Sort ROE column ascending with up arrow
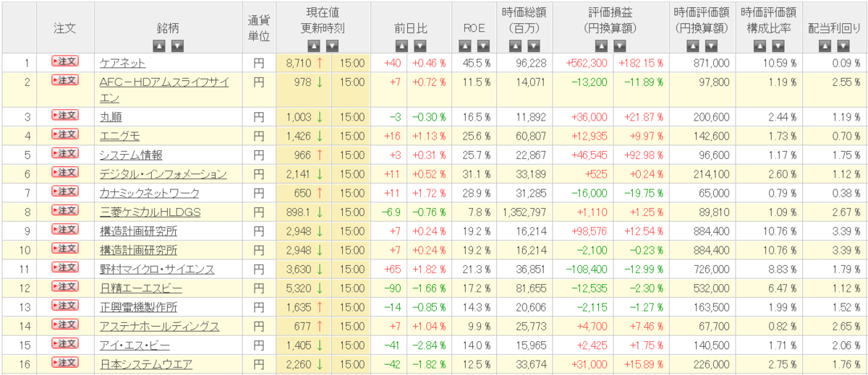 [x=465, y=46]
